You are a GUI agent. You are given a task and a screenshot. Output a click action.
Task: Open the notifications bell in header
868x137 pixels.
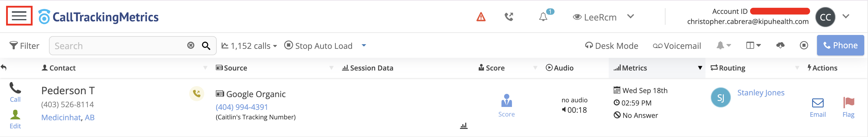pos(543,17)
